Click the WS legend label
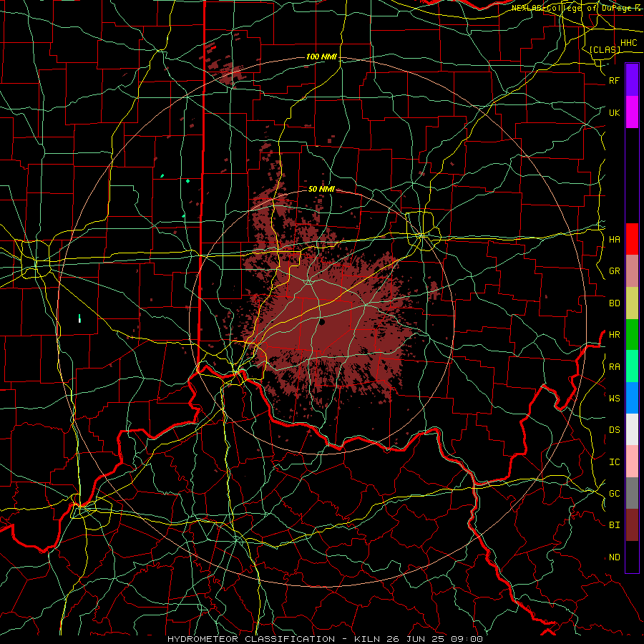 615,398
